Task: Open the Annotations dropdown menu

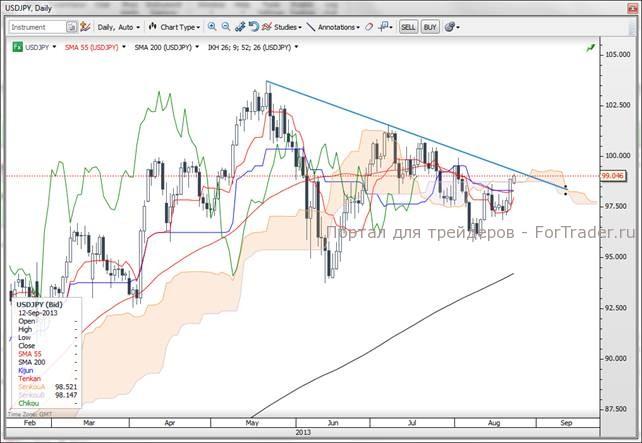Action: tap(339, 27)
